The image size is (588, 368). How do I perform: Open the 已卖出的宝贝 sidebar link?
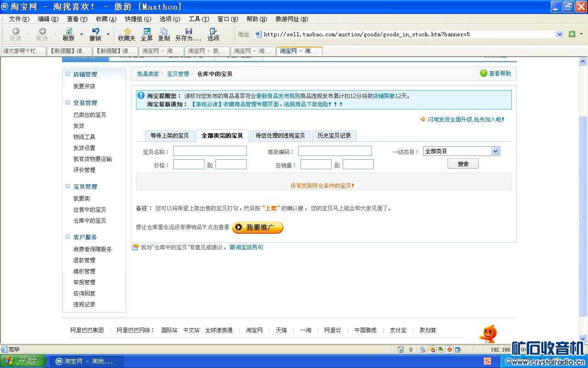point(90,115)
